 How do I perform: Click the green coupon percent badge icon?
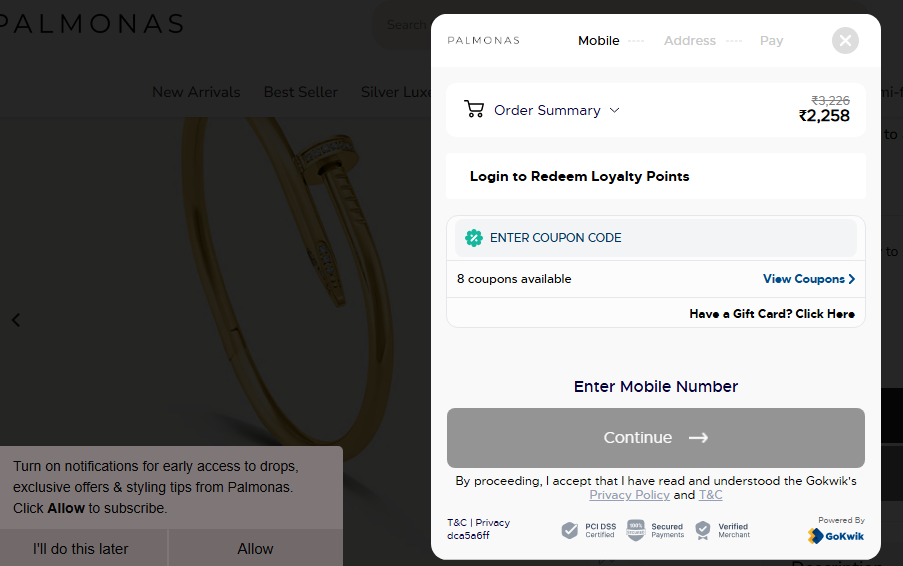pos(473,238)
